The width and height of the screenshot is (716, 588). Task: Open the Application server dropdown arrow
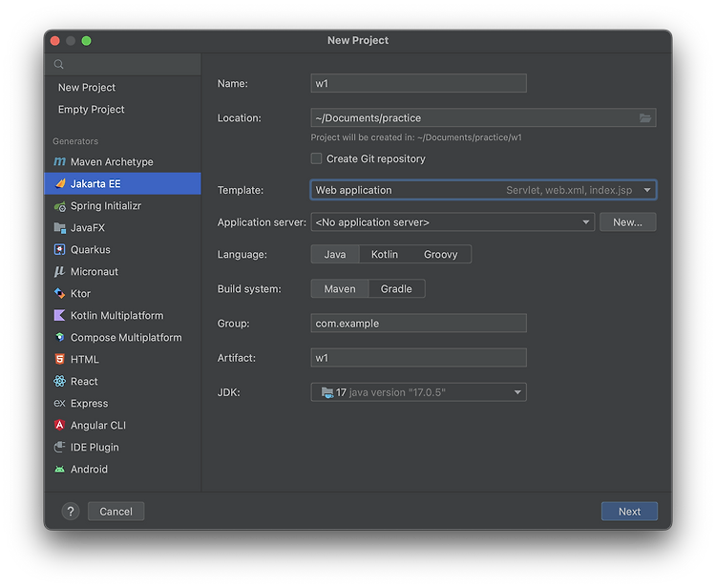(x=586, y=222)
